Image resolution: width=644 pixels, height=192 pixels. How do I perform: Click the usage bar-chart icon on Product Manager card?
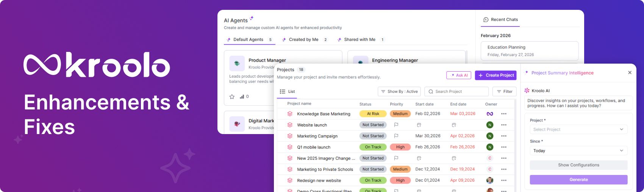[242, 97]
